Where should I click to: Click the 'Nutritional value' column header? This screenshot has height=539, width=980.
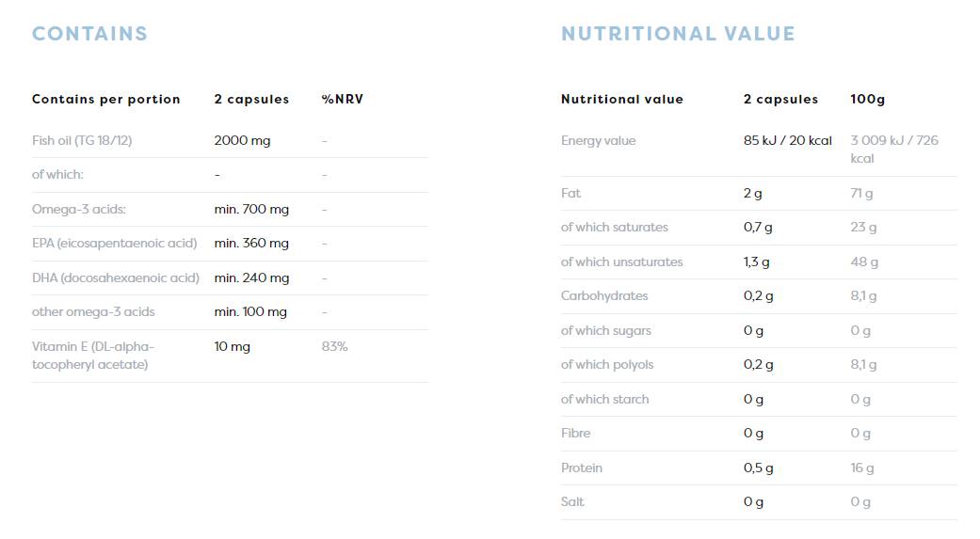622,99
